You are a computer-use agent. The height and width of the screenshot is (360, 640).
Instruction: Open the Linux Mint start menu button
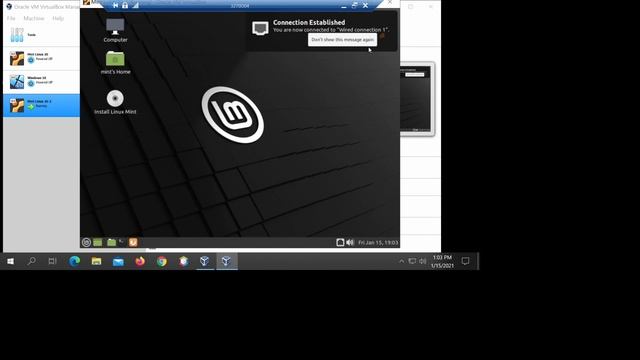[x=86, y=242]
